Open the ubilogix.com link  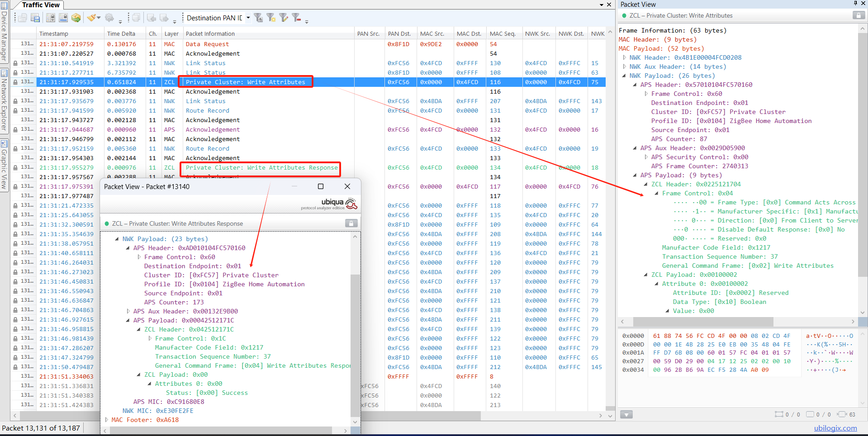(x=835, y=428)
